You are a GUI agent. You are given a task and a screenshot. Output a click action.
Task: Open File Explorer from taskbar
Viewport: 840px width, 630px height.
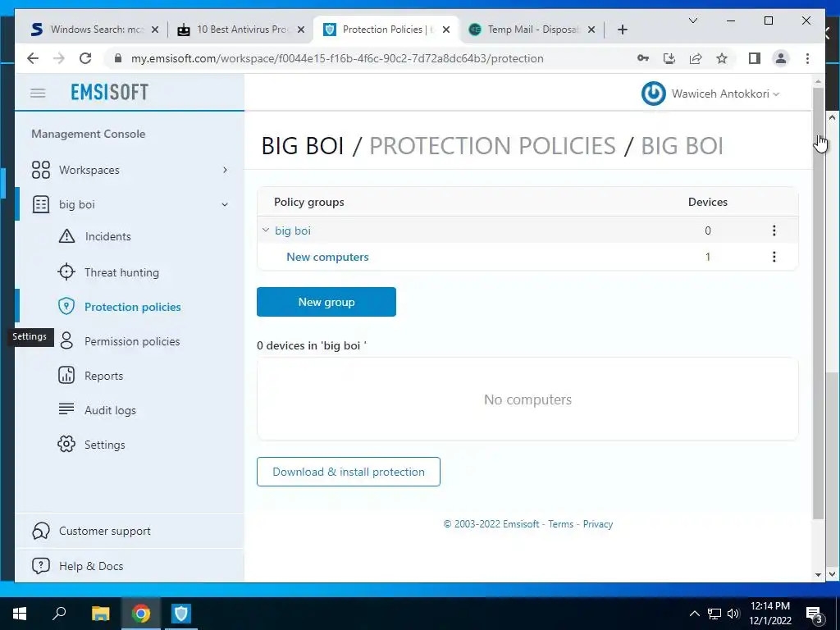100,614
